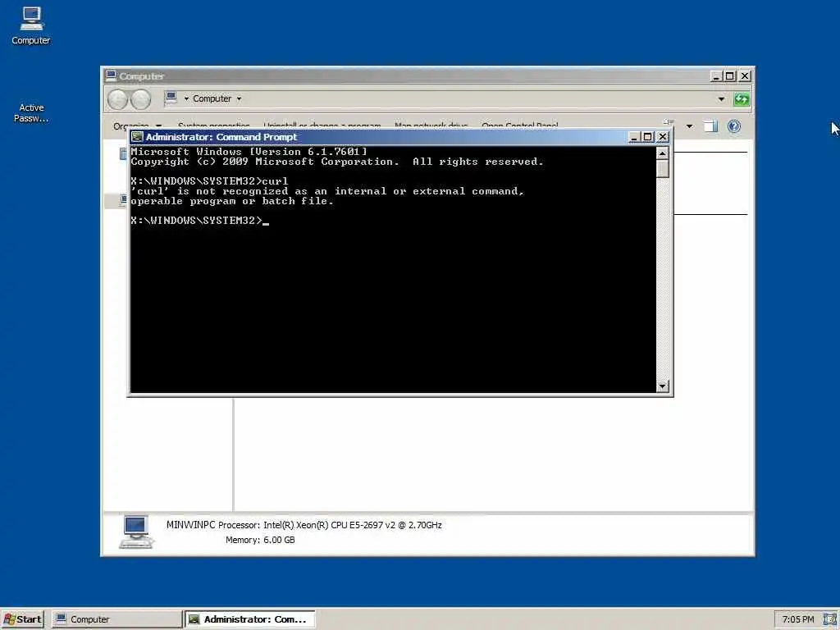840x630 pixels.
Task: Go forward in the Computer explorer window
Action: point(141,99)
